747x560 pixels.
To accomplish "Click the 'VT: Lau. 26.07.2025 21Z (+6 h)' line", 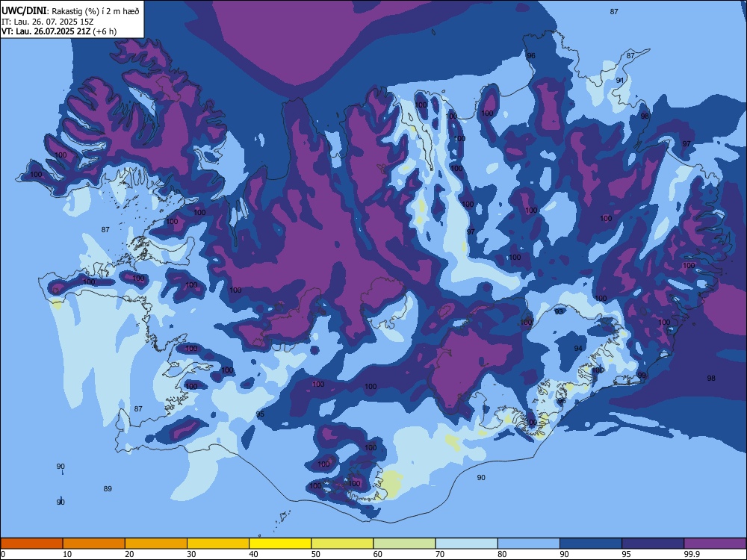I will coord(58,31).
